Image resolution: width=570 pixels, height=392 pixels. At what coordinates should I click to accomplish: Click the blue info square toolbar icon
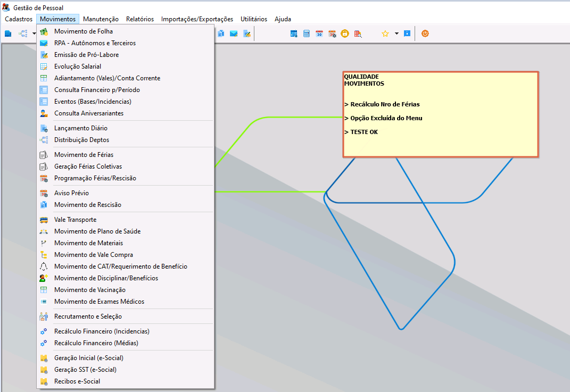pos(407,34)
